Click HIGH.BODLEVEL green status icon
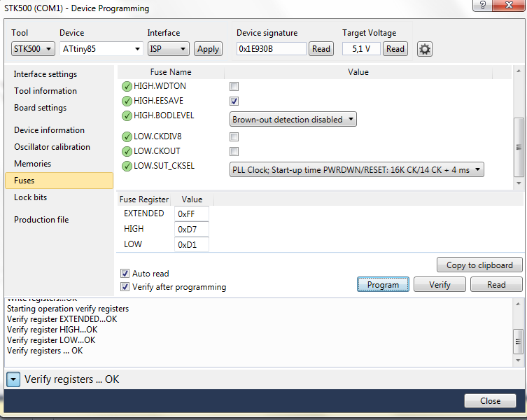527x420 pixels. click(x=127, y=115)
